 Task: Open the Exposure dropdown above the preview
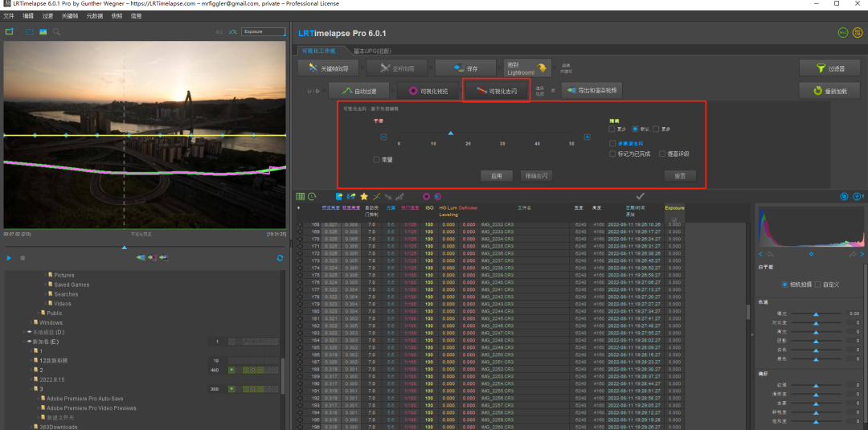click(263, 32)
